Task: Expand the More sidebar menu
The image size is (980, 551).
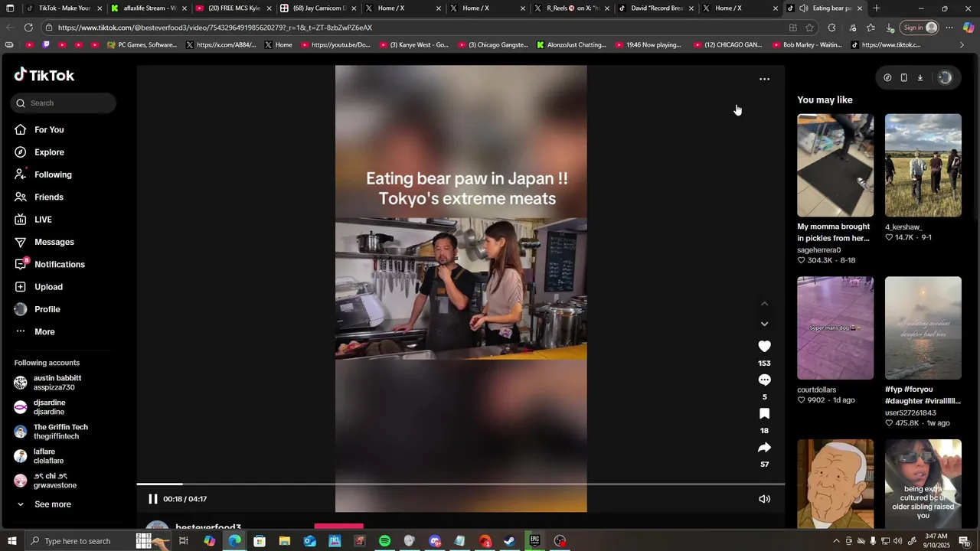Action: coord(44,332)
